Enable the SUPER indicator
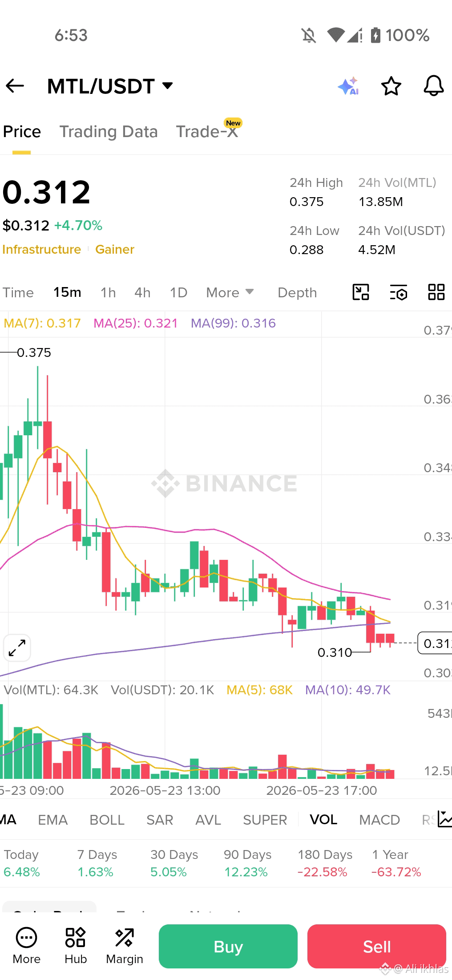Viewport: 452px width, 980px height. click(265, 820)
